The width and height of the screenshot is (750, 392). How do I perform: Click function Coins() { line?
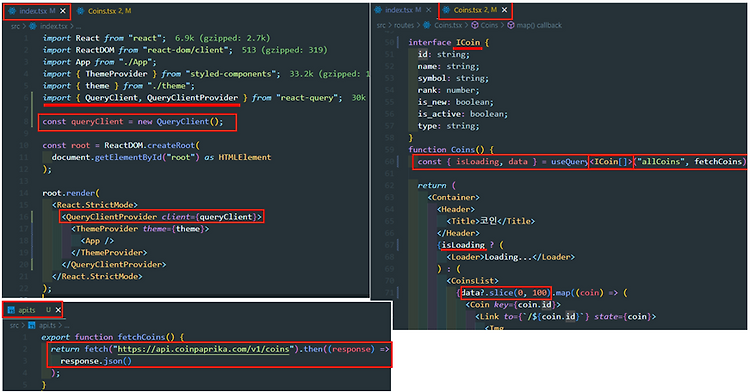point(451,150)
